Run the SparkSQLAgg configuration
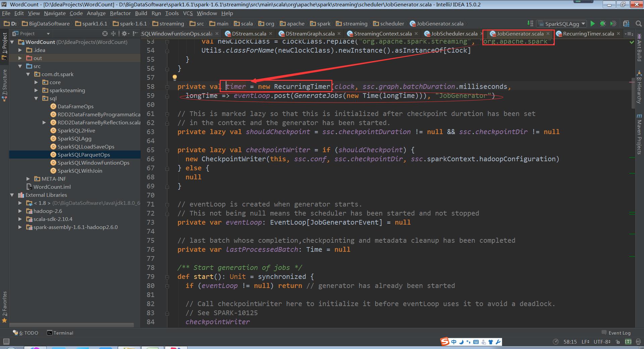Viewport: 644px width, 349px height. [x=593, y=24]
